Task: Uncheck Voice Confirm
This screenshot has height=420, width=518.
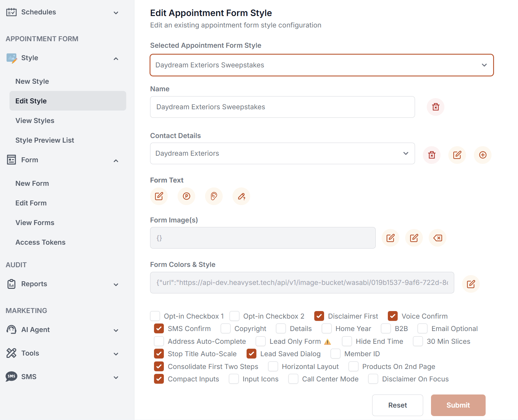Action: click(393, 316)
